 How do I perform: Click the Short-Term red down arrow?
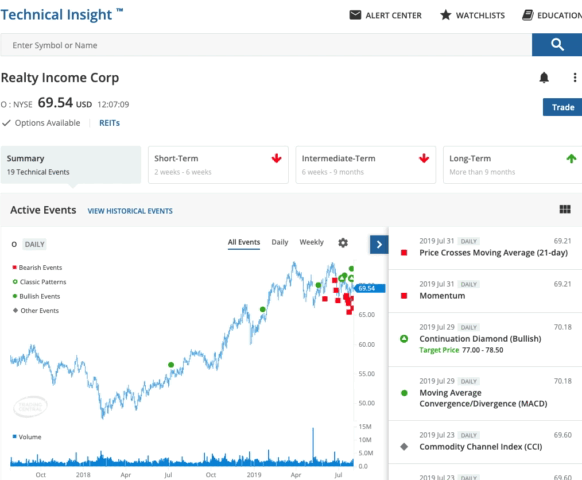click(276, 159)
